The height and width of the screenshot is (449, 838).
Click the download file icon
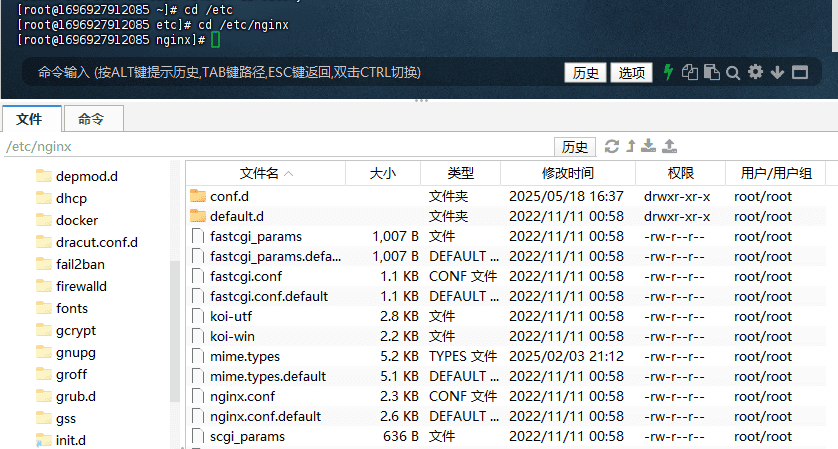(648, 146)
